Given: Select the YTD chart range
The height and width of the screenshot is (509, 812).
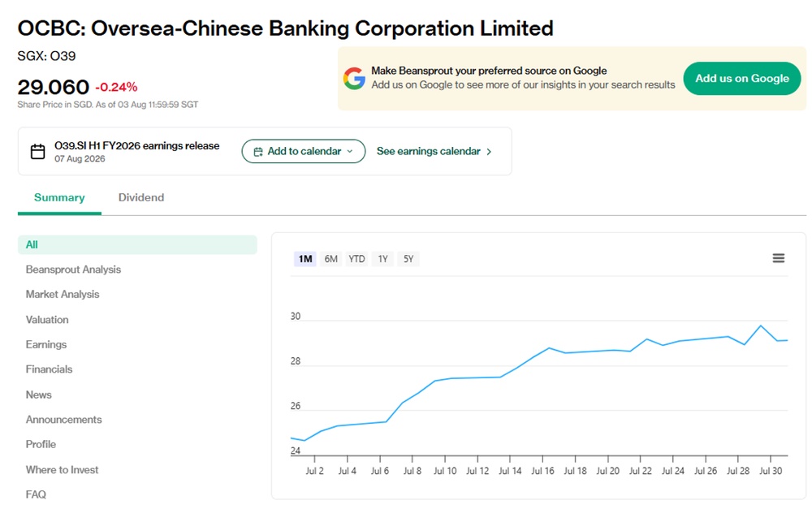Looking at the screenshot, I should tap(356, 259).
